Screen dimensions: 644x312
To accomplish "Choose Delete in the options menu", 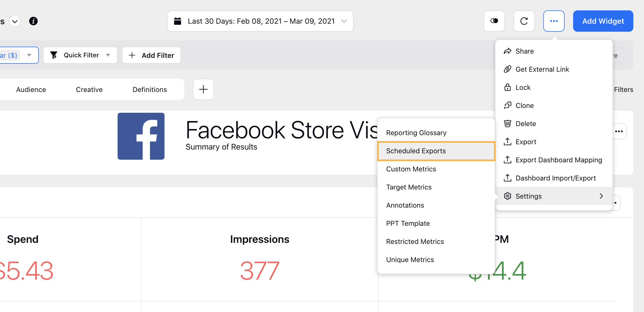I will pos(554,124).
